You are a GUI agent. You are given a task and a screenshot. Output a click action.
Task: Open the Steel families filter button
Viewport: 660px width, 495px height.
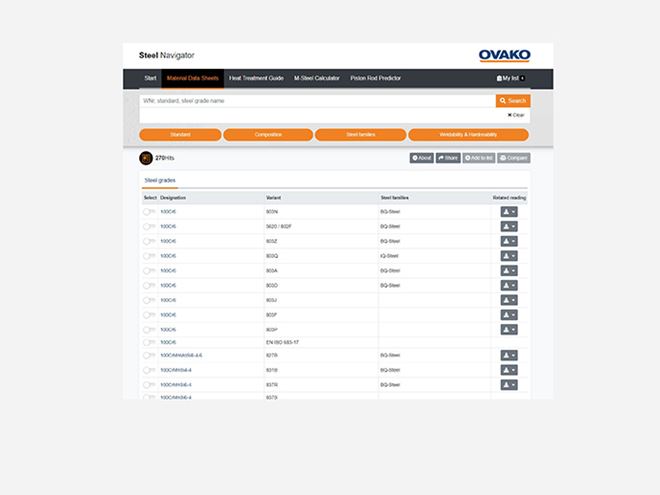pyautogui.click(x=360, y=134)
